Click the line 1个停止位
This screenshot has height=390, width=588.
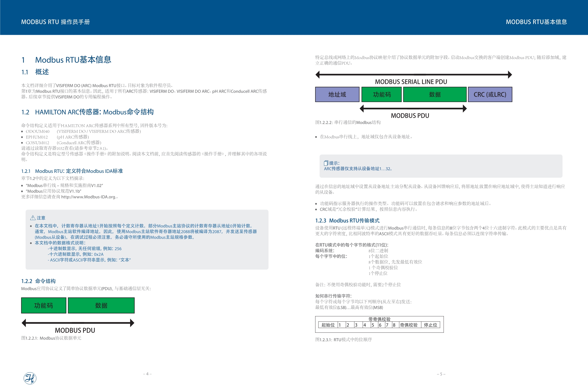378,273
